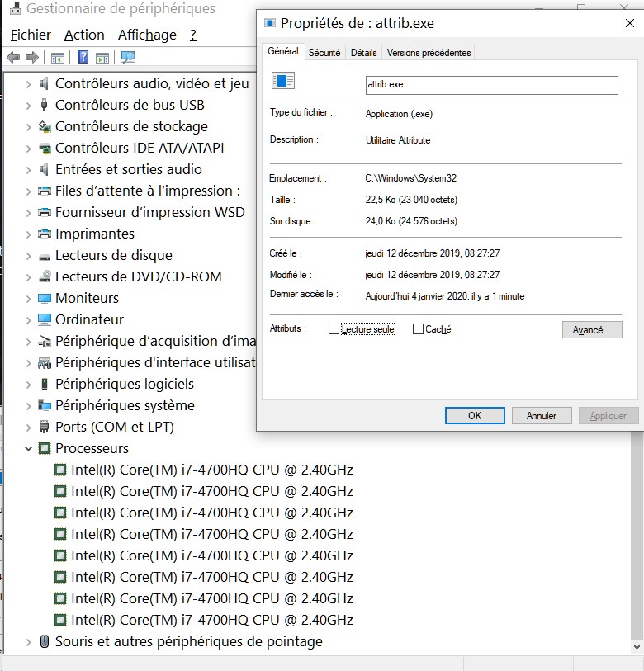Image resolution: width=644 pixels, height=671 pixels.
Task: Switch to the Détails tab
Action: point(363,53)
